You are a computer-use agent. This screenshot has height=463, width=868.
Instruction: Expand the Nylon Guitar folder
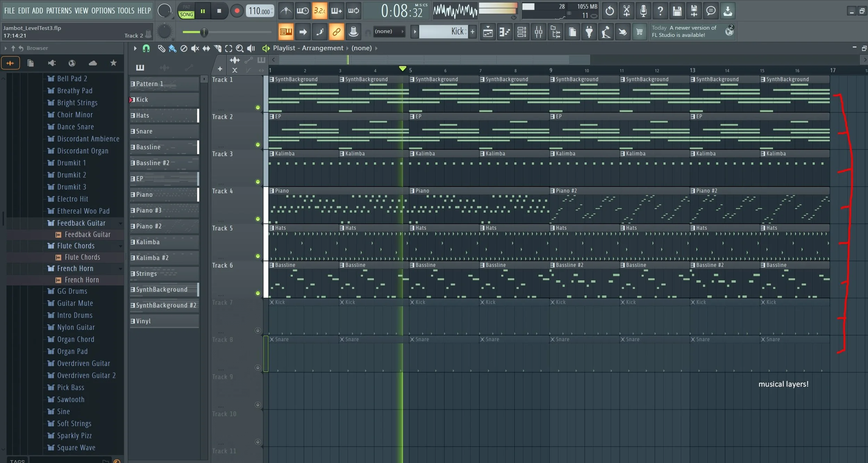pos(76,327)
